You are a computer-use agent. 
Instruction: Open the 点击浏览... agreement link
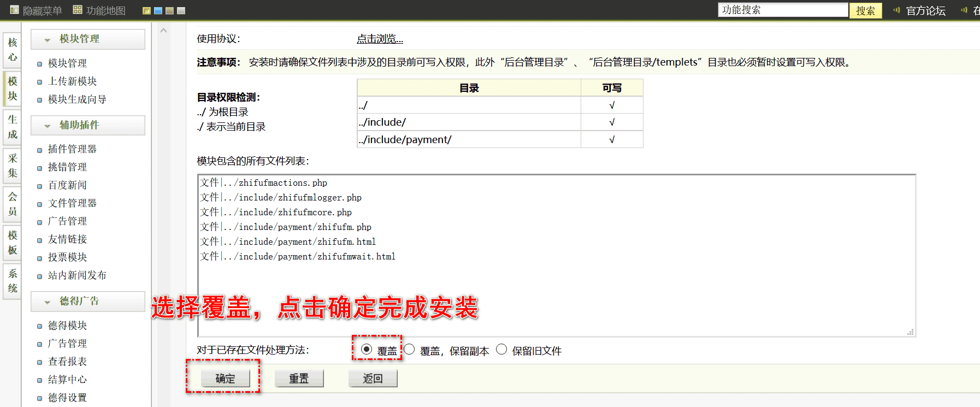pyautogui.click(x=380, y=39)
